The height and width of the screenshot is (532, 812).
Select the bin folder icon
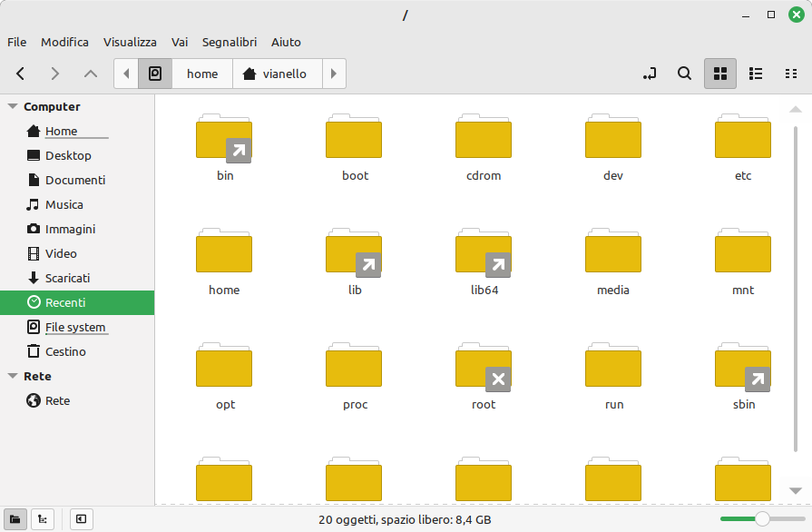[x=224, y=137]
